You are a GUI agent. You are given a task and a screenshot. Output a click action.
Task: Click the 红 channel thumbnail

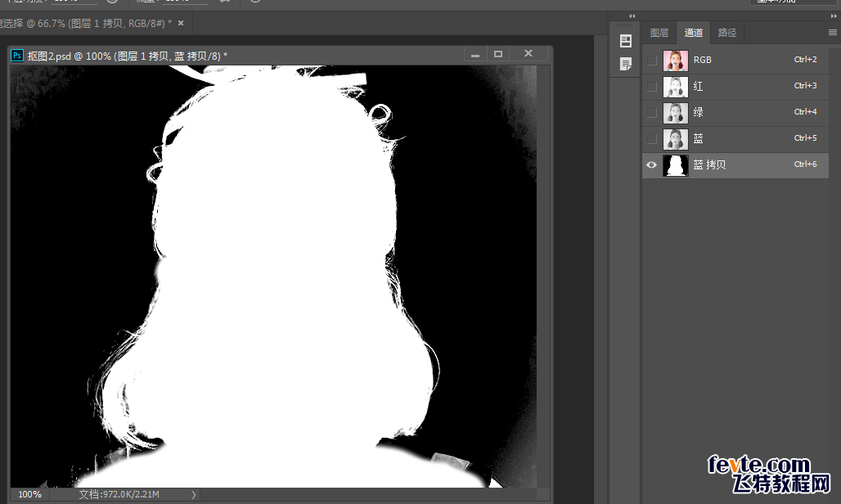tap(675, 87)
